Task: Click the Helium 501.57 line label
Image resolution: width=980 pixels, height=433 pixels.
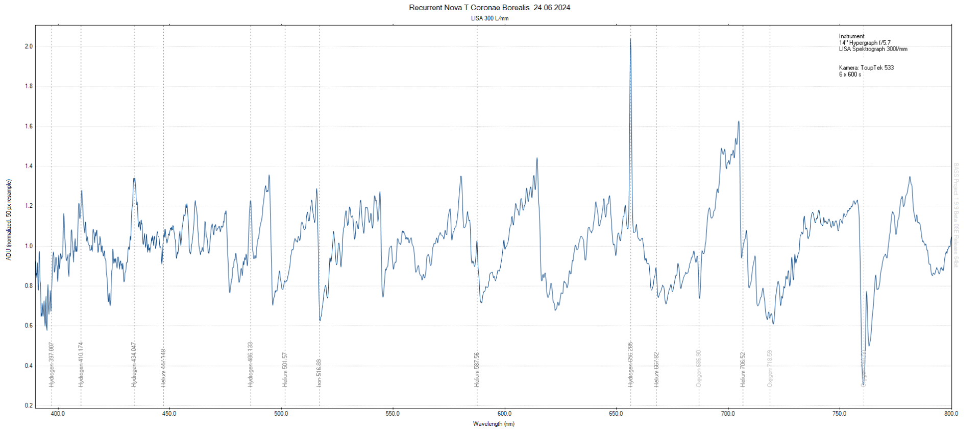Action: tap(285, 369)
